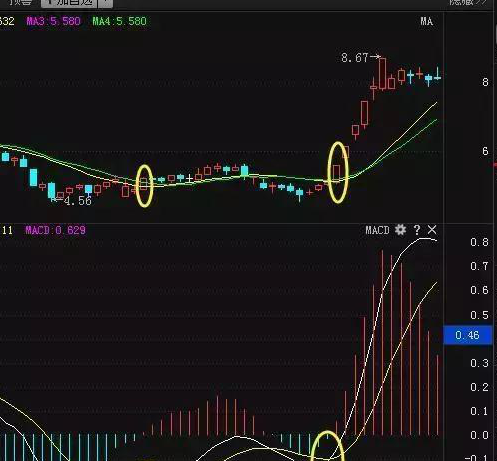
Task: Open MACD indicator settings gear
Action: 400,230
